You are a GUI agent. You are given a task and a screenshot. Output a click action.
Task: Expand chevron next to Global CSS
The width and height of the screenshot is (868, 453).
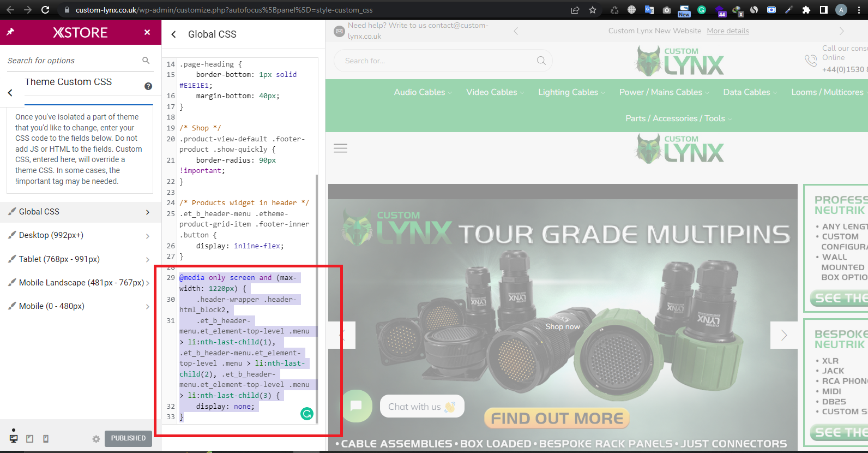(x=148, y=212)
